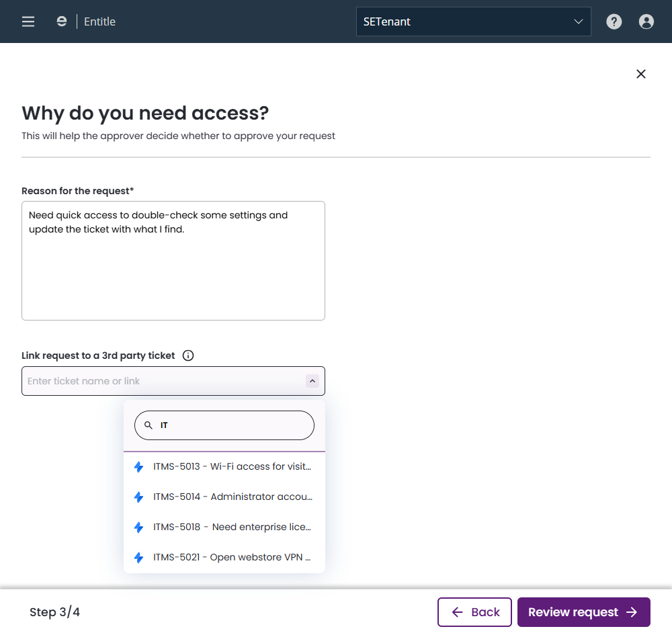672x635 pixels.
Task: Click the search magnifier icon
Action: tap(149, 425)
